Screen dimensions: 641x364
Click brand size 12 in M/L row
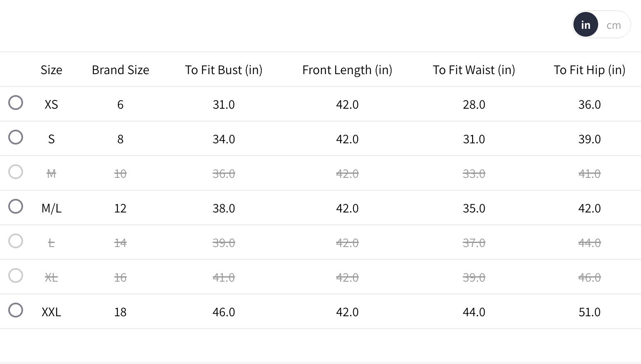pos(120,208)
